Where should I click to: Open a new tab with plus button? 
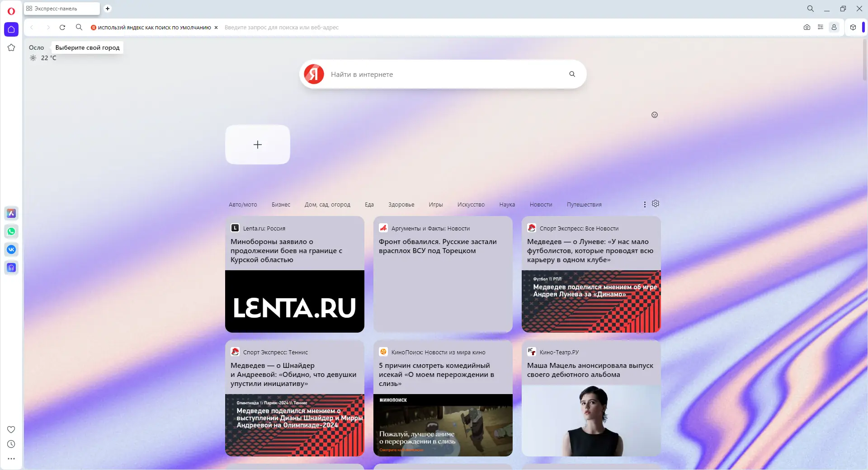click(108, 9)
